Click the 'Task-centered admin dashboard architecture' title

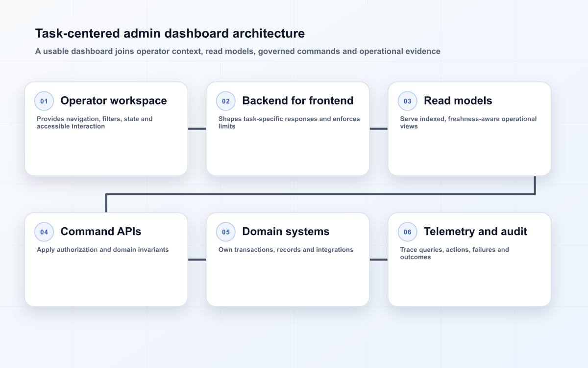point(170,33)
